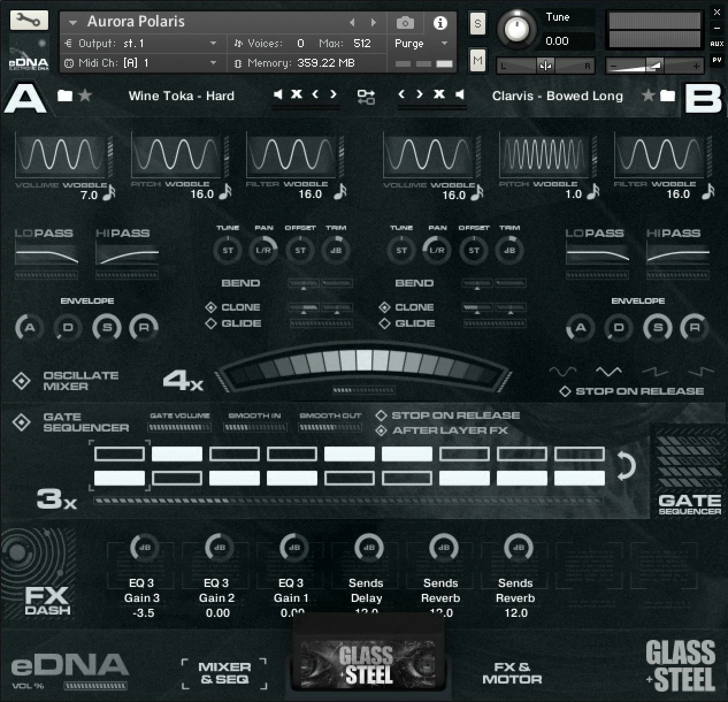Screen dimensions: 728x702
Task: Adjust the Smooth In slider
Action: 255,428
